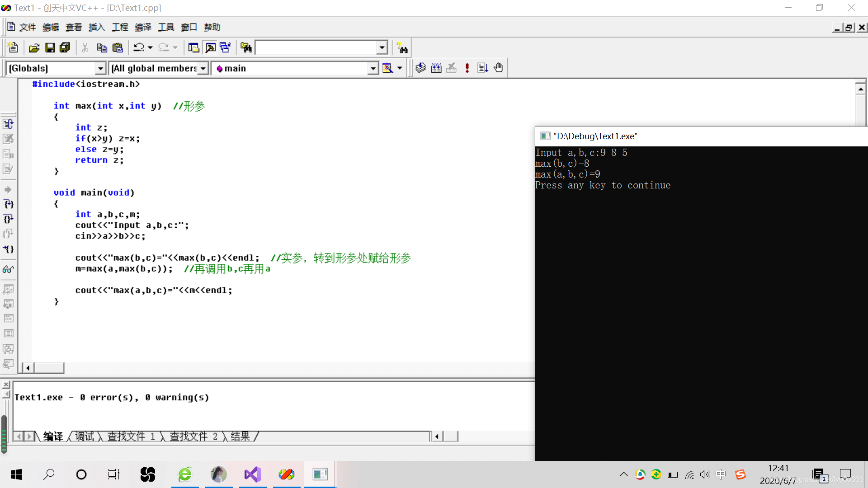Expand the (Globals) class dropdown

point(100,68)
